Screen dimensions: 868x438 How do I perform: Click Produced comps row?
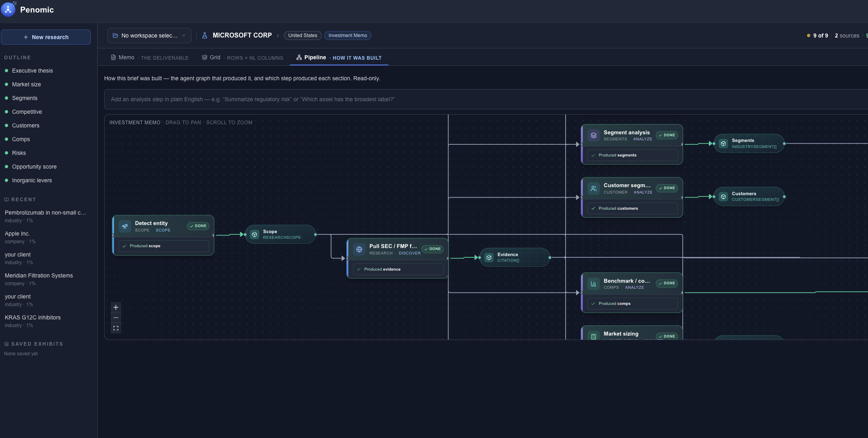(x=633, y=304)
